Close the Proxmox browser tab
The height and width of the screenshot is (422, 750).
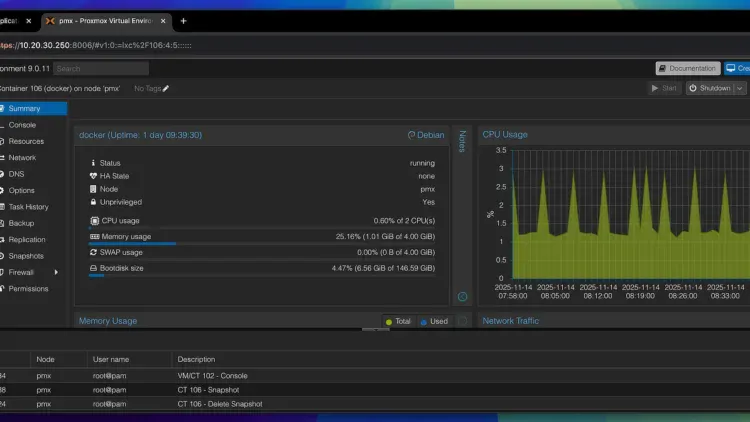163,21
